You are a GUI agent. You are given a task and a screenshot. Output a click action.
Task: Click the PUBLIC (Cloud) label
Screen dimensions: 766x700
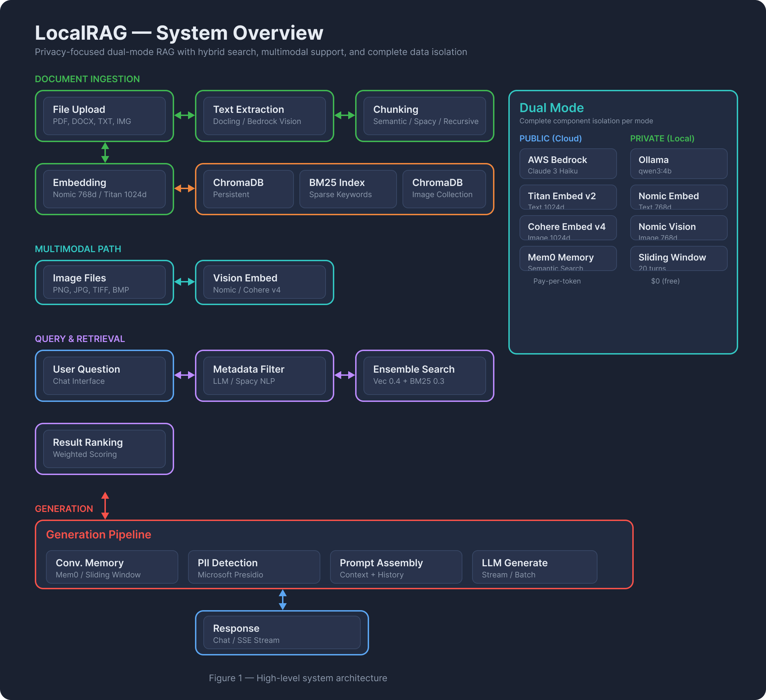tap(550, 138)
